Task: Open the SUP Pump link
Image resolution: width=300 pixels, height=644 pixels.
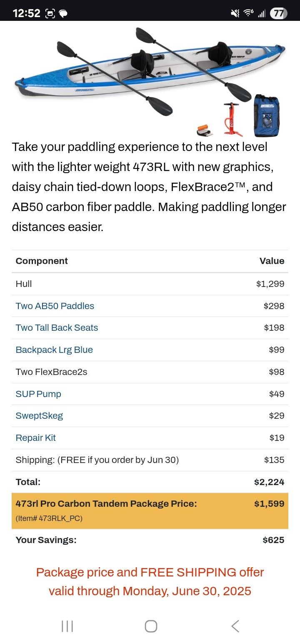Action: [38, 394]
